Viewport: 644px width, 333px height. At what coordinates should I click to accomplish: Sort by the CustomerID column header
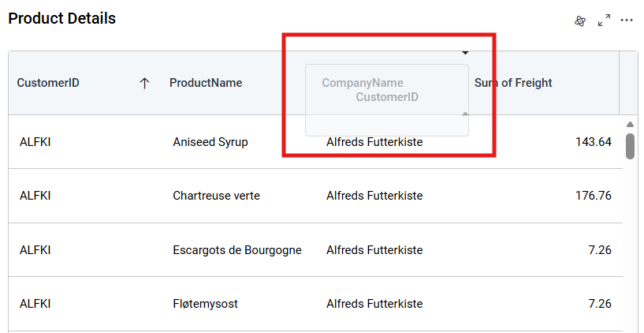pos(48,83)
